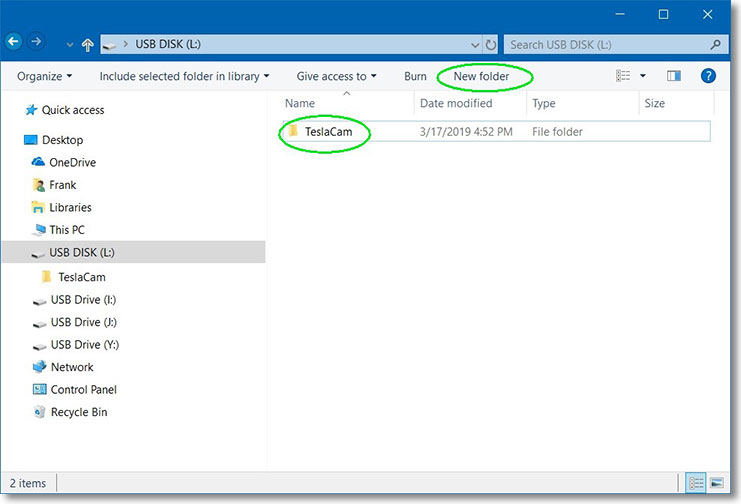This screenshot has width=741, height=504.
Task: Click the Back navigation arrow
Action: tap(14, 43)
